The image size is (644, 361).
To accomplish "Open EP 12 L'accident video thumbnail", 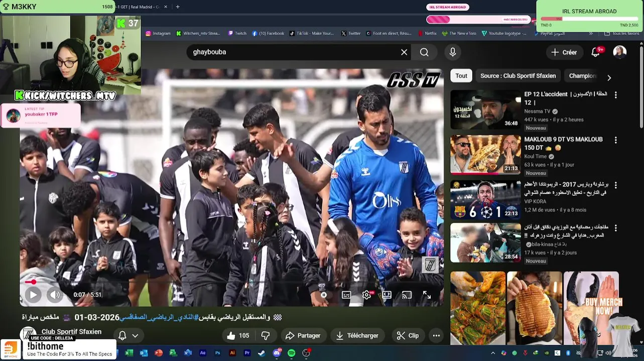I will (x=485, y=109).
